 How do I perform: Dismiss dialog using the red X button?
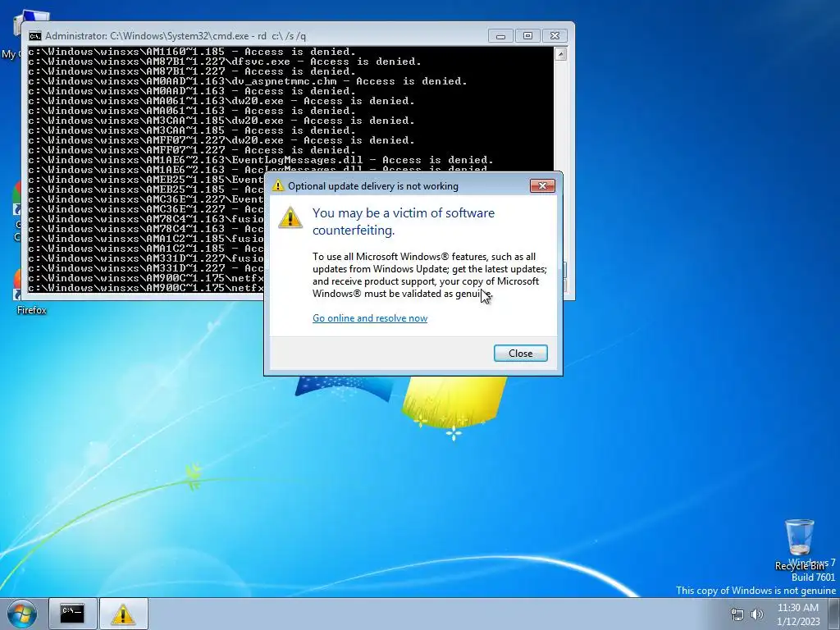click(x=542, y=186)
